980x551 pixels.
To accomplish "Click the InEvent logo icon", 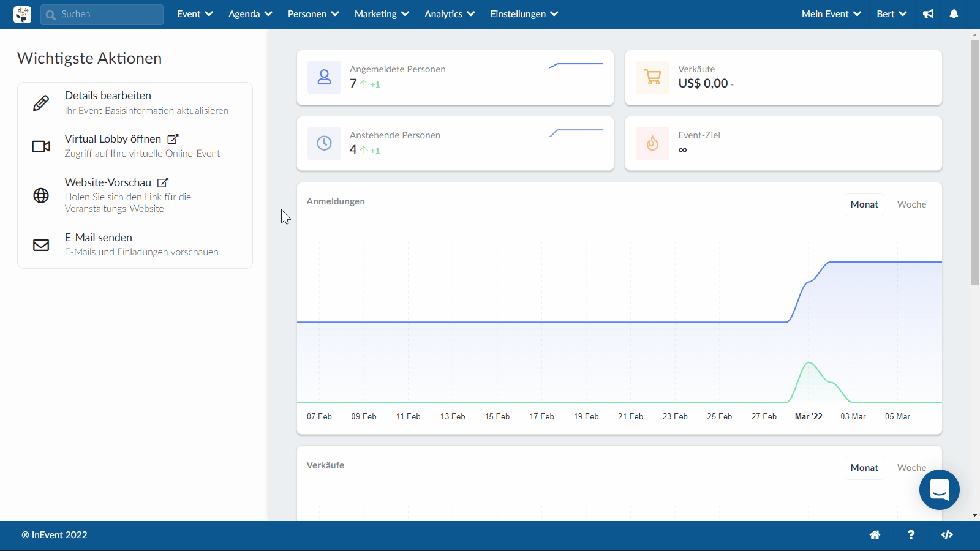I will pos(22,14).
